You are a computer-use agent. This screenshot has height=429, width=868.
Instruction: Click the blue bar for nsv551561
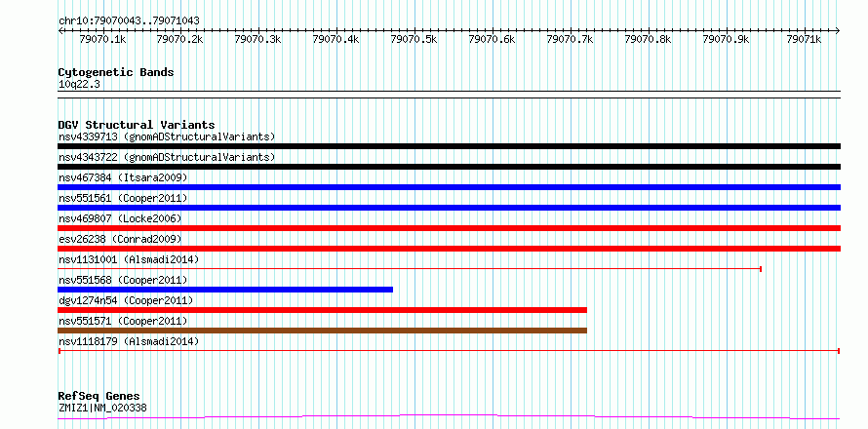click(449, 208)
